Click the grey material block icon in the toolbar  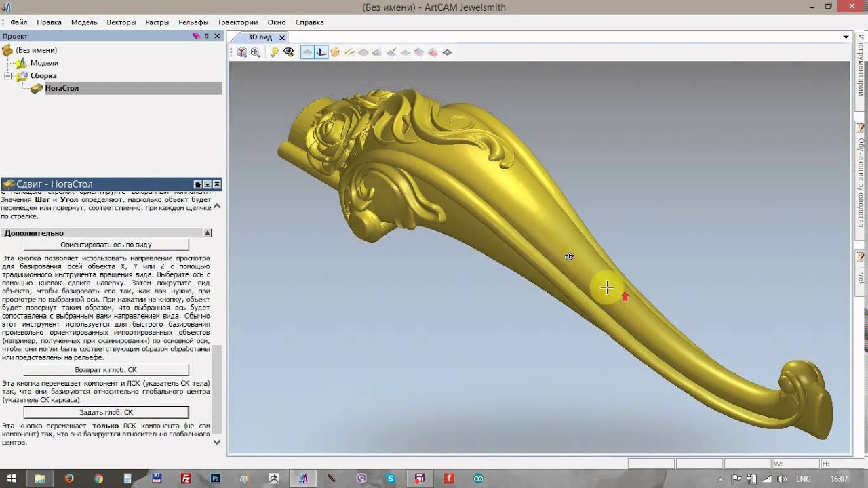[x=377, y=52]
